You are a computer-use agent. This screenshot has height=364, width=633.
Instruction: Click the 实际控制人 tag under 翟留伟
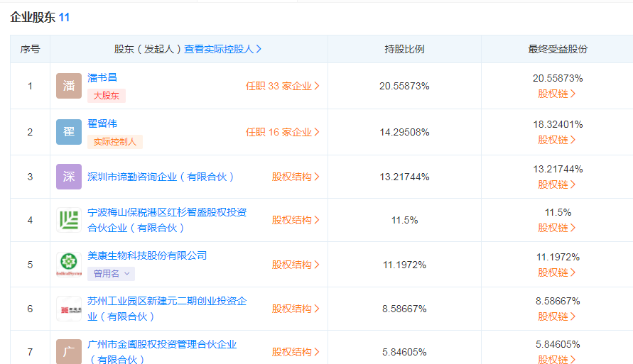point(115,142)
